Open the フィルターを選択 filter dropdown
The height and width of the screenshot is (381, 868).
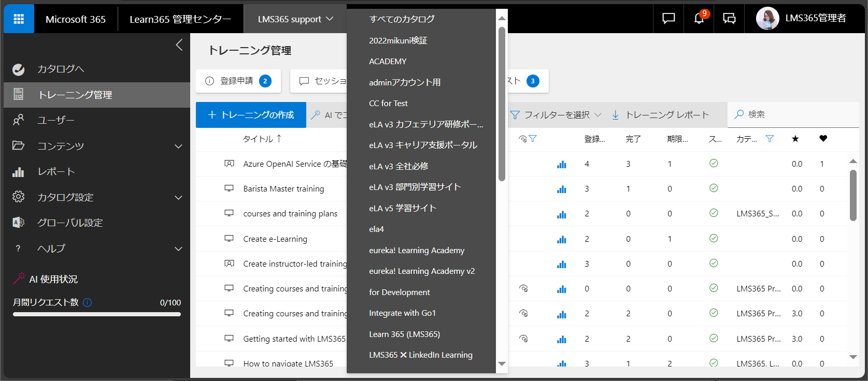tap(556, 115)
